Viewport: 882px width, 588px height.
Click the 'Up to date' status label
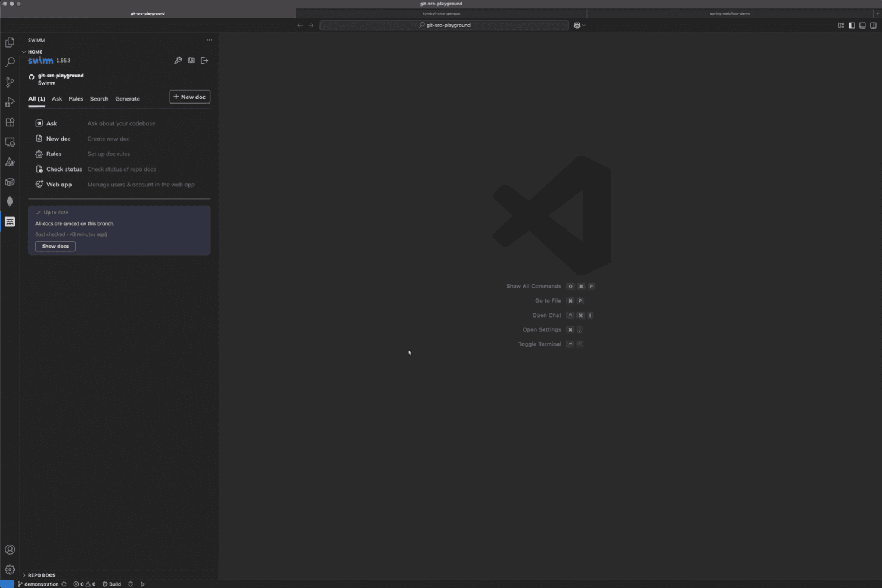55,212
